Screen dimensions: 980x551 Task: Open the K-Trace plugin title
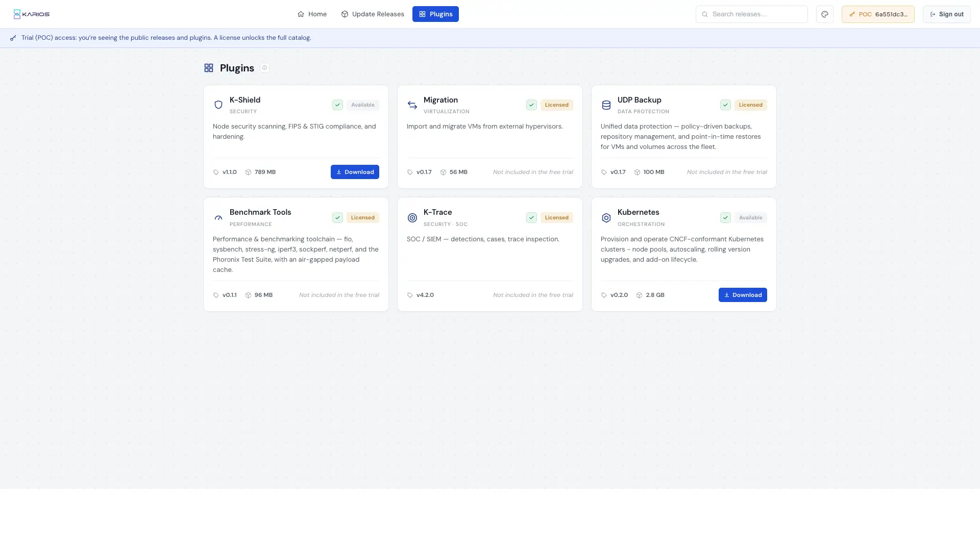coord(437,212)
